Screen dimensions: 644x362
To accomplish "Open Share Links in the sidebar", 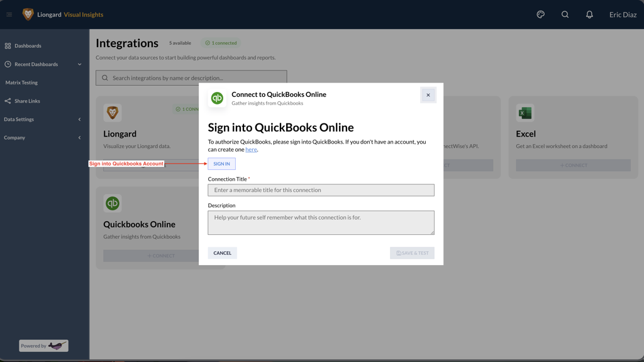I will [x=27, y=101].
